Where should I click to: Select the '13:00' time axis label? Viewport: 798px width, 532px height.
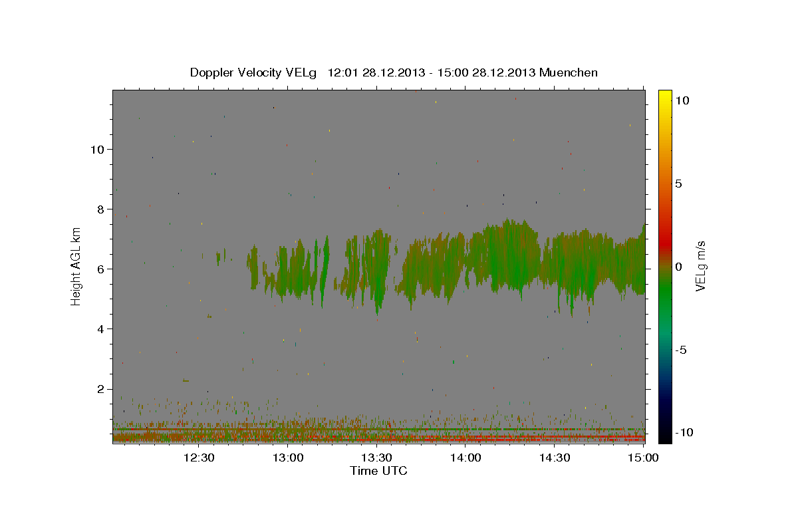(x=288, y=458)
